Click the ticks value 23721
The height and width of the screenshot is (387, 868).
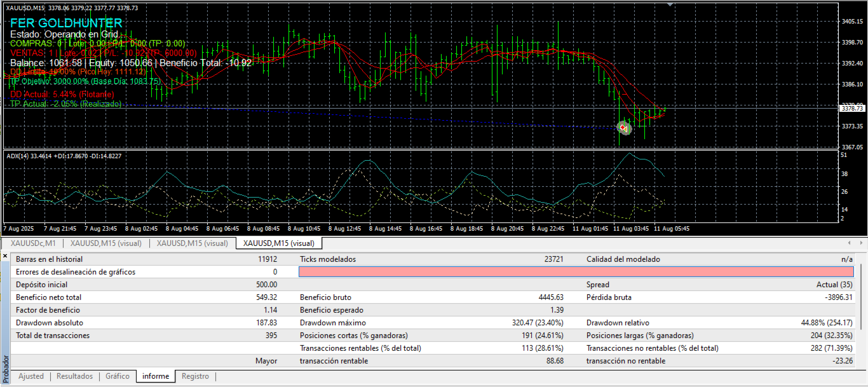pyautogui.click(x=554, y=259)
